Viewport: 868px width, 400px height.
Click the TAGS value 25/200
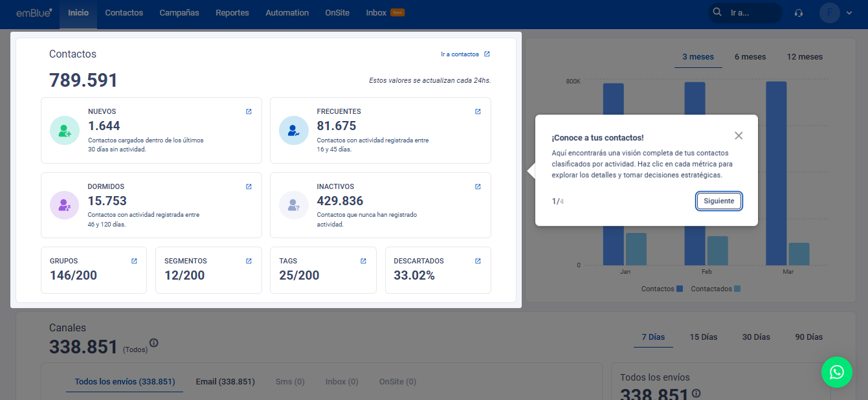pyautogui.click(x=299, y=276)
